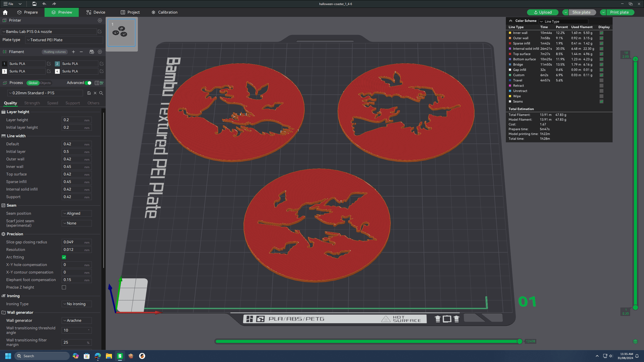The height and width of the screenshot is (362, 644).
Task: Edit filament 3 Sunlu PLA preset
Action: coord(49,71)
